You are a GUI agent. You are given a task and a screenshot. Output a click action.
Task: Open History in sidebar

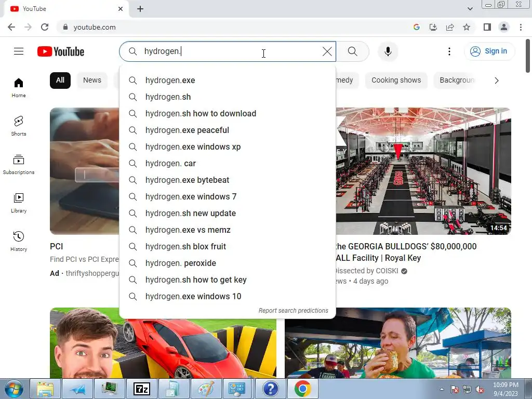pos(19,241)
